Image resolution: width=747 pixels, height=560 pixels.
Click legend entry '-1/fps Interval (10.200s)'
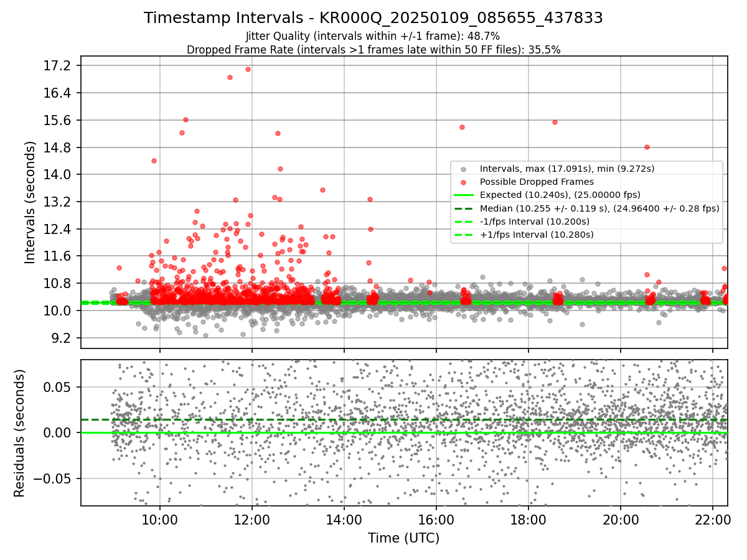tap(535, 222)
